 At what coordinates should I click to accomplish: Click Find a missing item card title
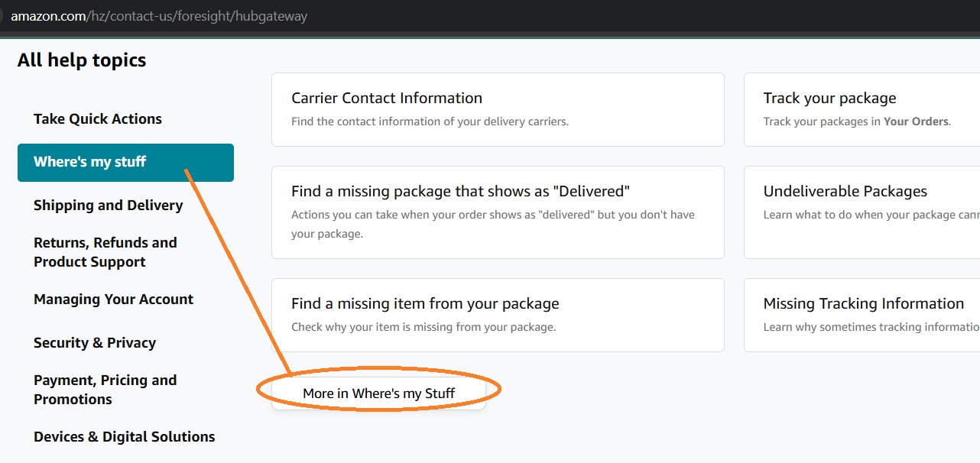coord(425,304)
